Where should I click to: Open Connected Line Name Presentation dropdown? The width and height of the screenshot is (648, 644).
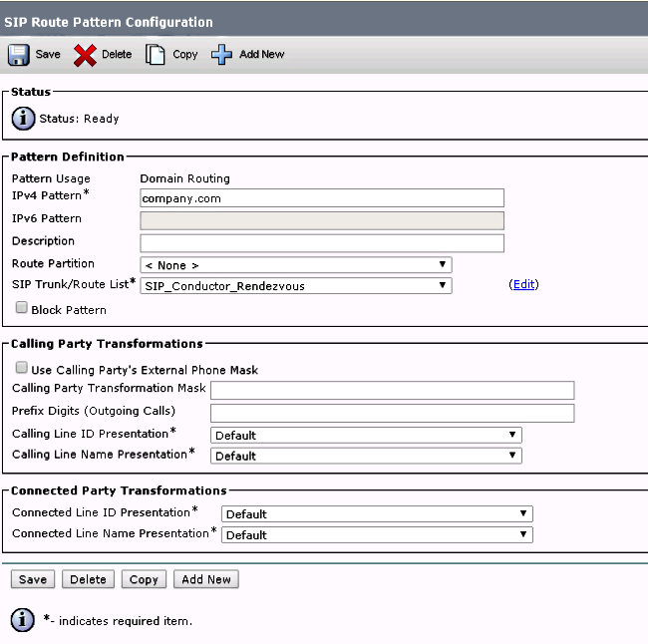376,534
